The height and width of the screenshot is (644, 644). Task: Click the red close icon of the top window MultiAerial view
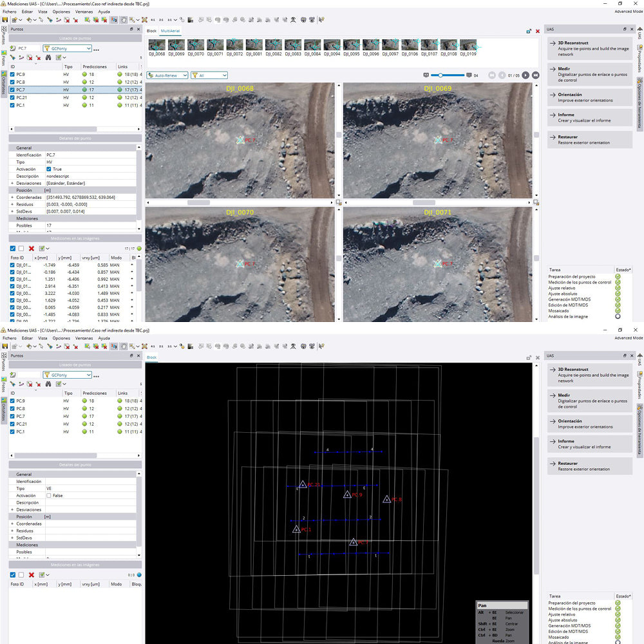538,31
